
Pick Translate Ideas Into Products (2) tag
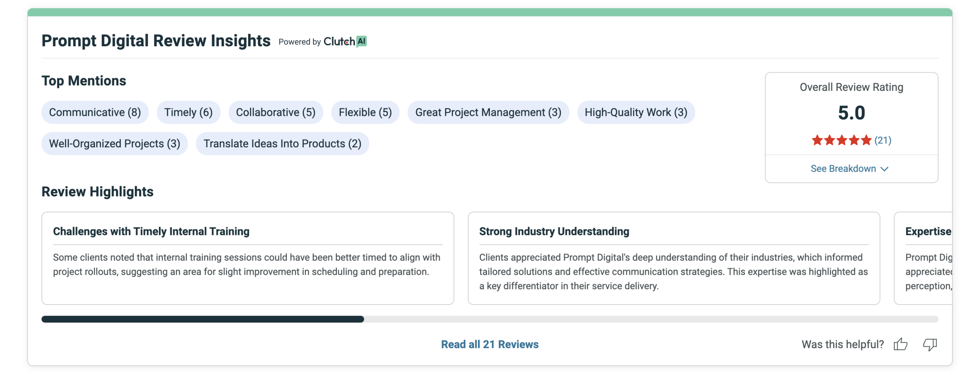coord(282,143)
